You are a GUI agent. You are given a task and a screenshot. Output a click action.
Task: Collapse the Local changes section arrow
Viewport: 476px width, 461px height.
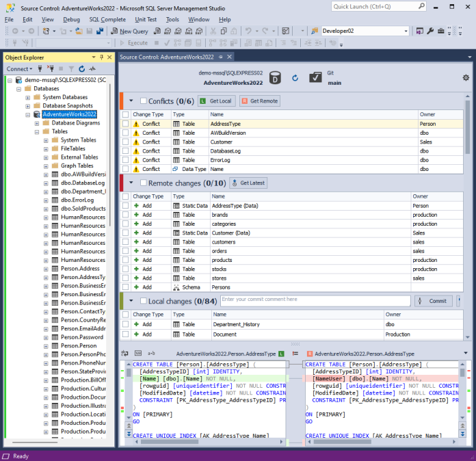click(x=131, y=301)
